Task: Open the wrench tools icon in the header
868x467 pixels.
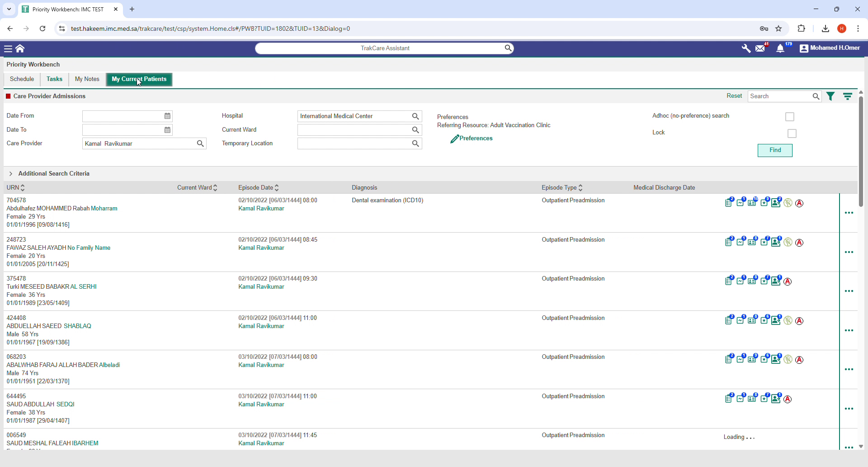Action: coord(746,48)
